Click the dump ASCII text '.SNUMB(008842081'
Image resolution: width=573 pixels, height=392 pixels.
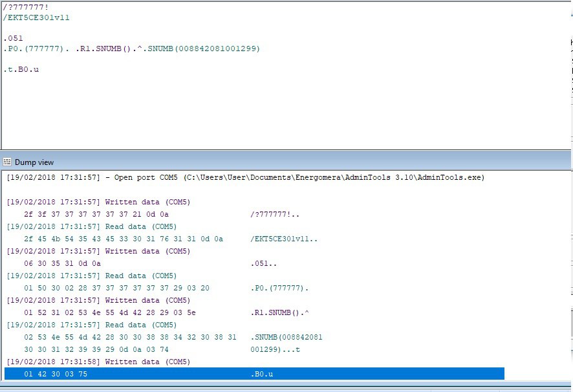(x=286, y=337)
